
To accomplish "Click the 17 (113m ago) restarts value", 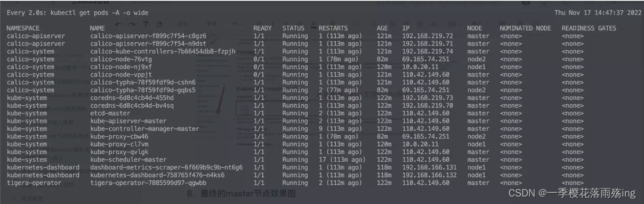I will (342, 160).
